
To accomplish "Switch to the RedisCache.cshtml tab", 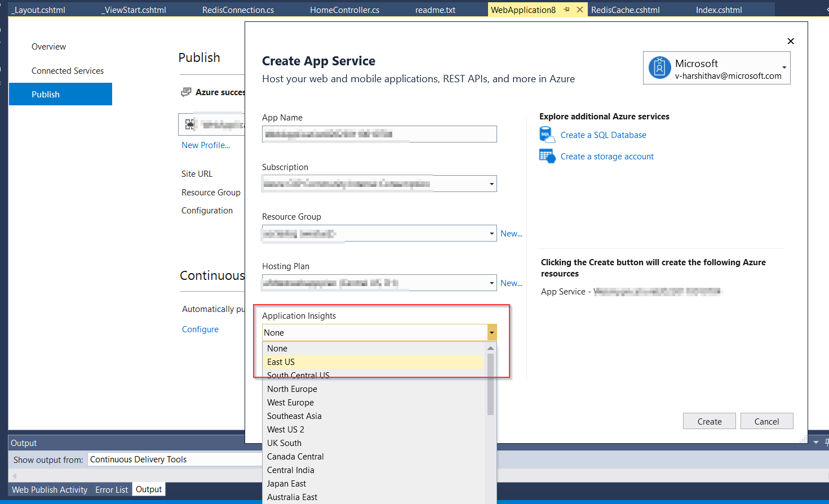I will click(x=626, y=9).
